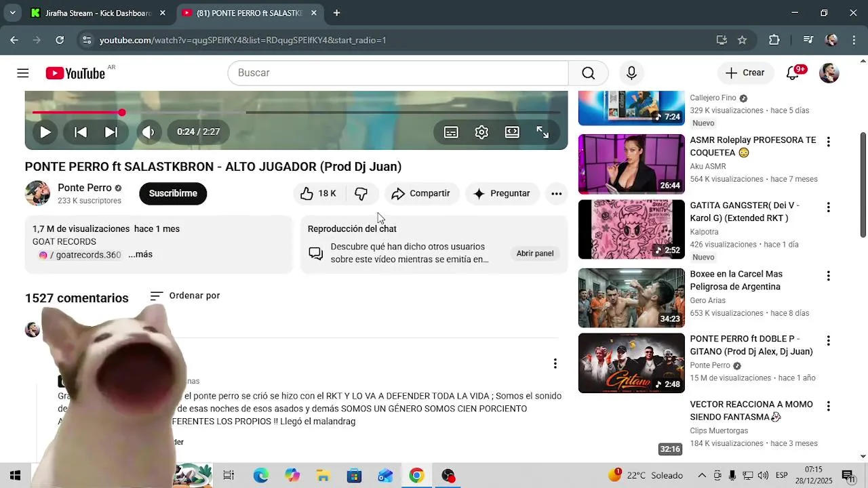Open the tab search dropdown arrow

[12, 13]
